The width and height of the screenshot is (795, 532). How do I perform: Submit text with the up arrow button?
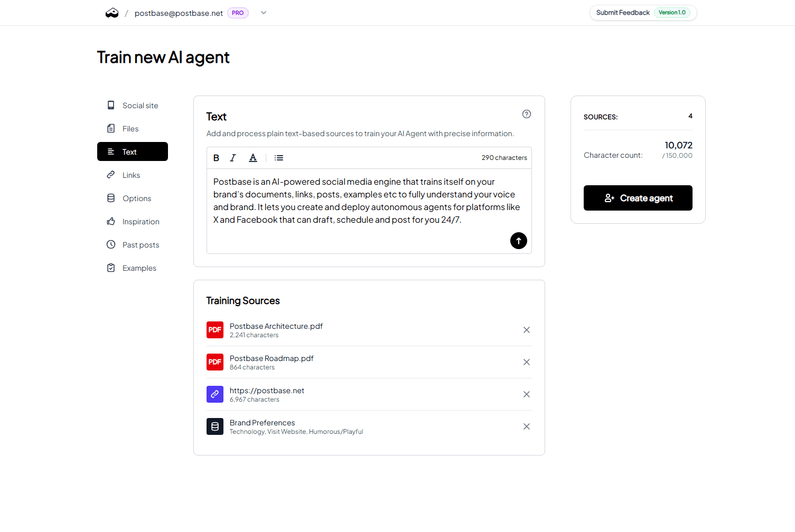(519, 241)
